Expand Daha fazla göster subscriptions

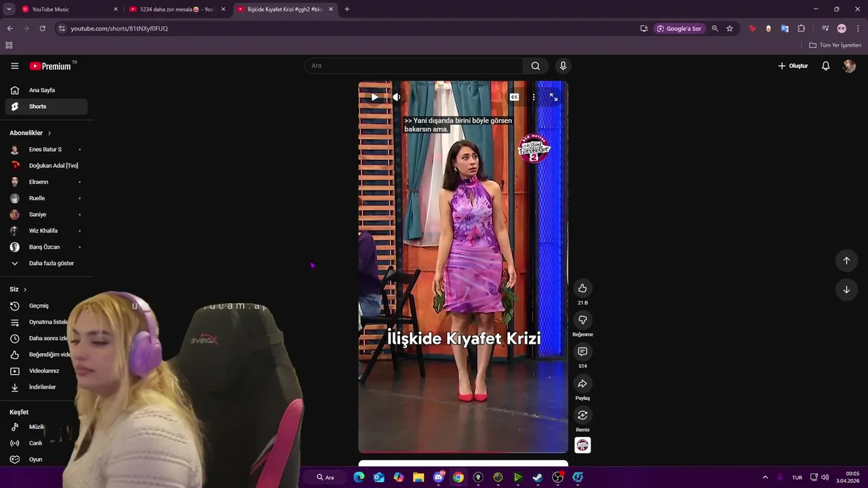click(46, 263)
